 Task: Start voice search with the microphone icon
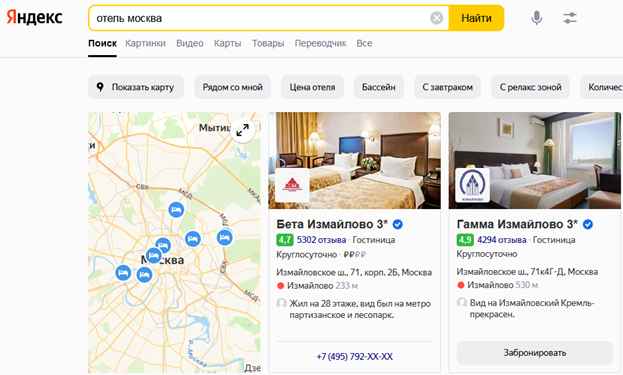tap(536, 18)
